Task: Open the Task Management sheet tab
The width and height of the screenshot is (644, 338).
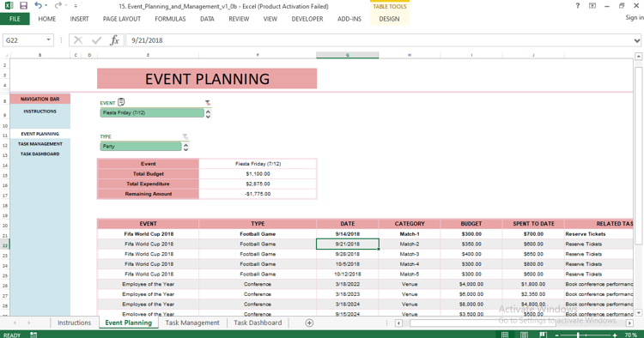Action: click(192, 323)
